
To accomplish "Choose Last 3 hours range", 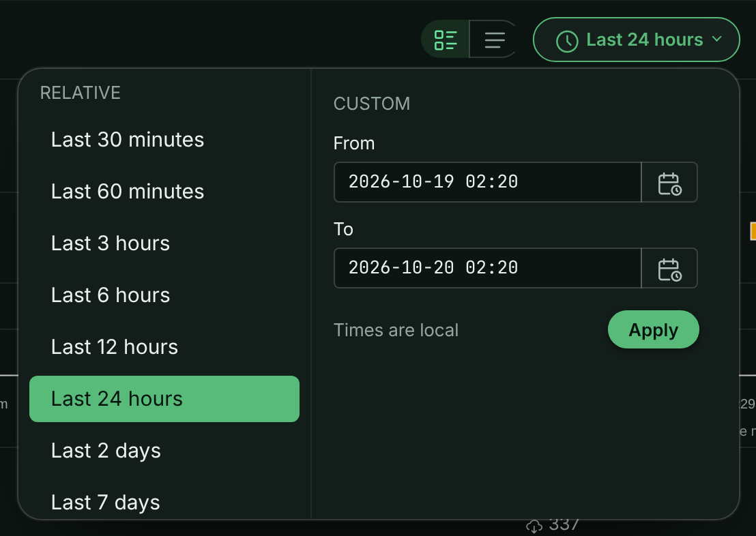I will coord(164,243).
